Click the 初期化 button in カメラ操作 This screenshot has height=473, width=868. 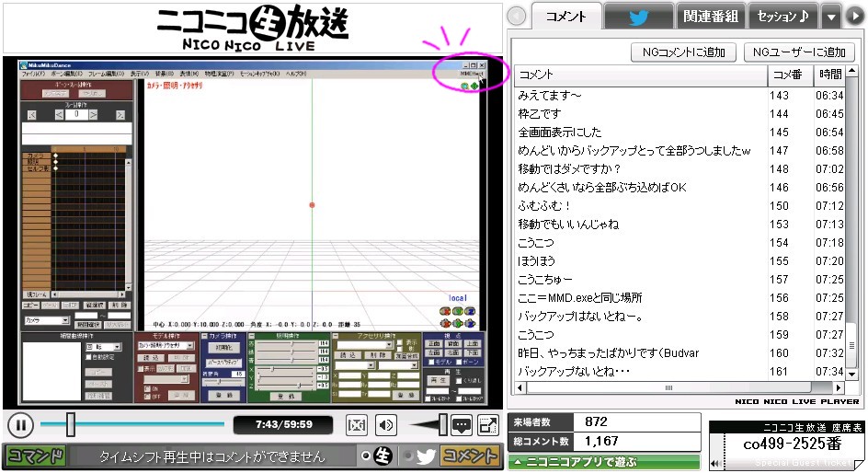tap(223, 348)
